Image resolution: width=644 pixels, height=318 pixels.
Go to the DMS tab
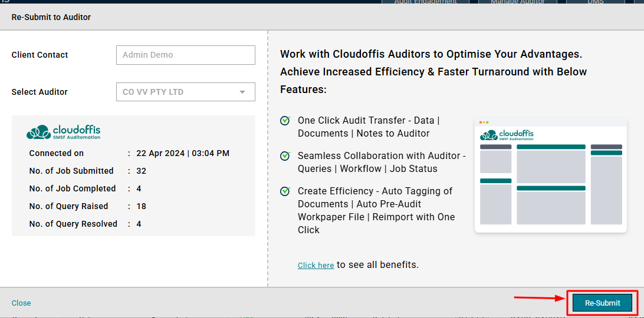pos(595,2)
